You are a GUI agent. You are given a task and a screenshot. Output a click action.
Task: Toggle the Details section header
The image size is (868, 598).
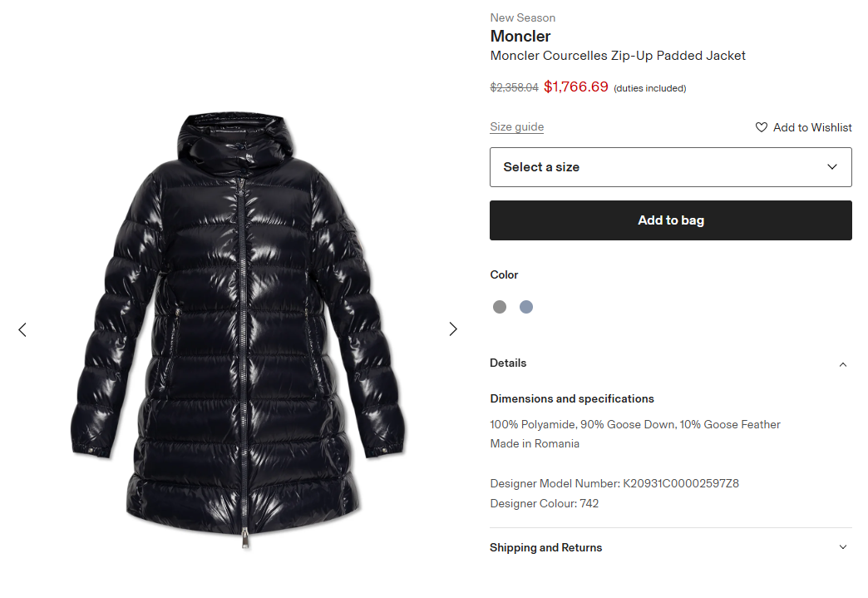click(508, 363)
